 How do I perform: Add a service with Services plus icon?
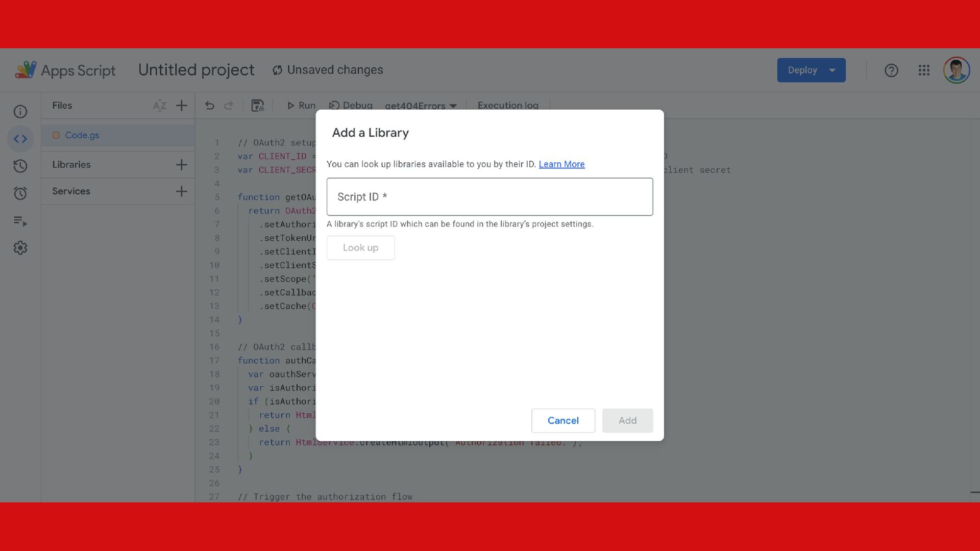coord(181,191)
